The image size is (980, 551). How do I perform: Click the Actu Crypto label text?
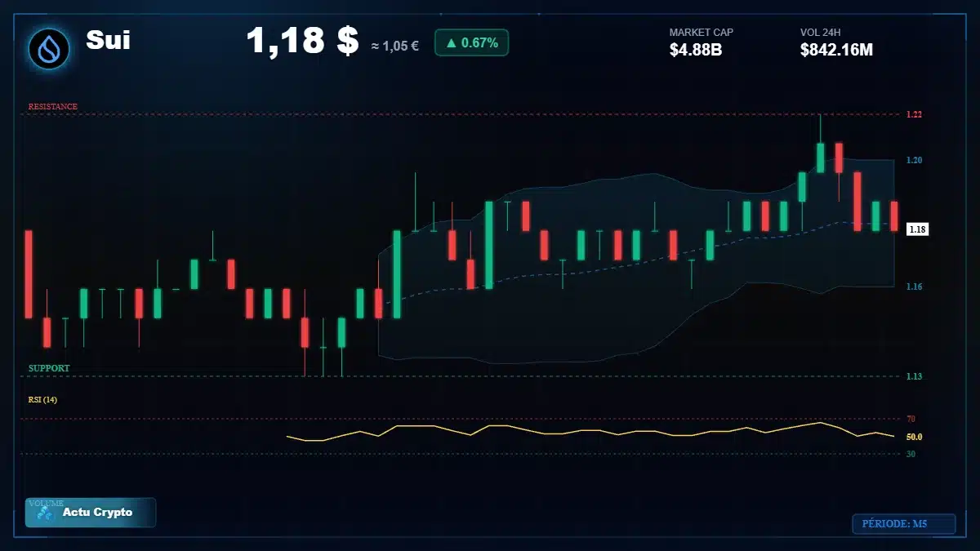tap(97, 513)
